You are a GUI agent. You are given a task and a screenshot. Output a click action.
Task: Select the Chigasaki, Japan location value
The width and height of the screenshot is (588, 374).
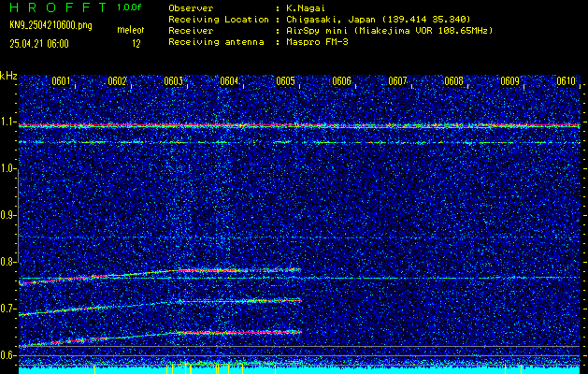[378, 19]
